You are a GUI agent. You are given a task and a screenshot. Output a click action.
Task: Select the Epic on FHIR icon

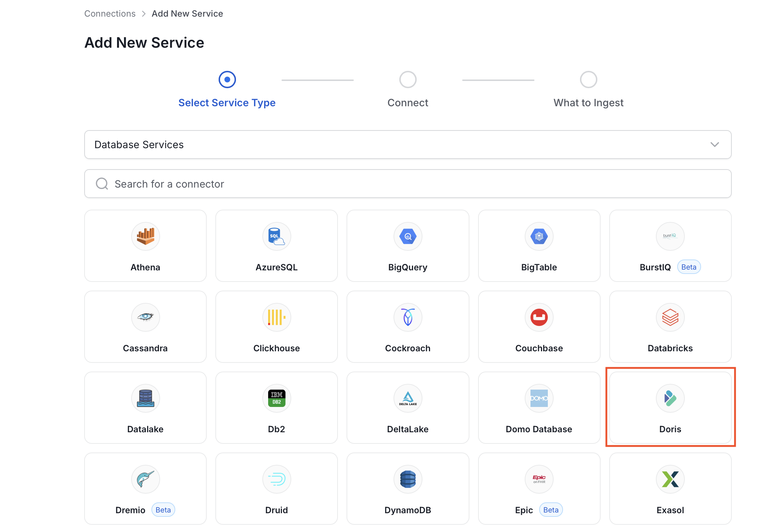coord(539,479)
